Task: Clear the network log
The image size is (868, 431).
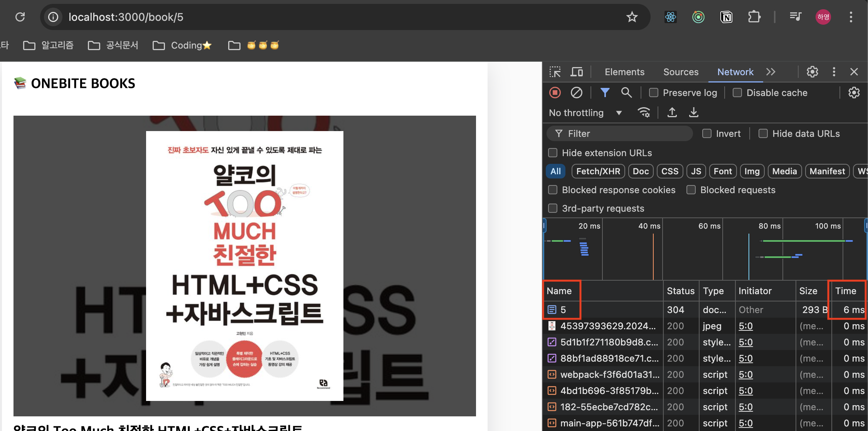Action: (577, 93)
